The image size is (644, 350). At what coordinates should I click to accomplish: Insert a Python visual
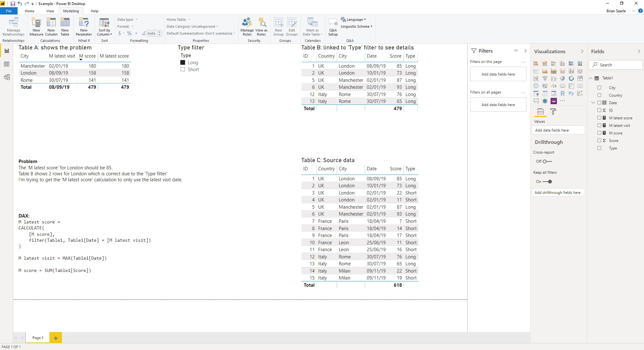pyautogui.click(x=571, y=93)
